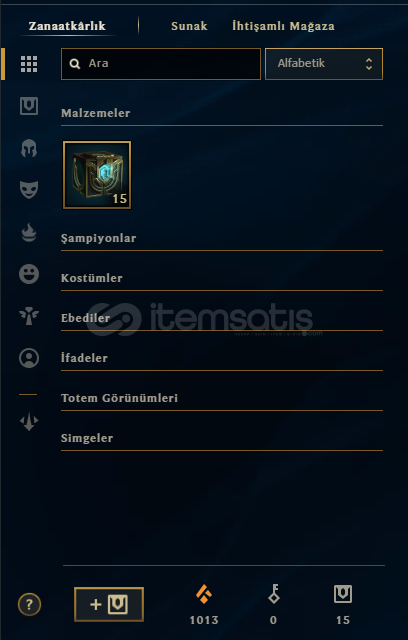408x640 pixels.
Task: Click the add chest plus button
Action: click(109, 604)
